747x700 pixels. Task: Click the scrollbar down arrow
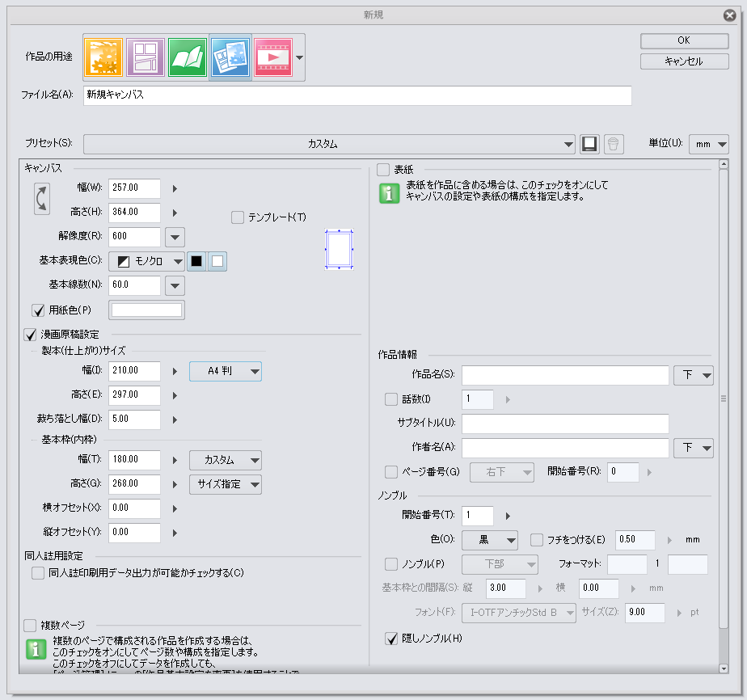point(724,668)
